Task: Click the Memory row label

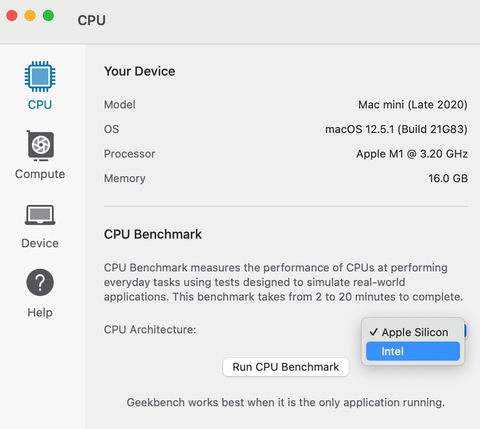Action: [125, 178]
